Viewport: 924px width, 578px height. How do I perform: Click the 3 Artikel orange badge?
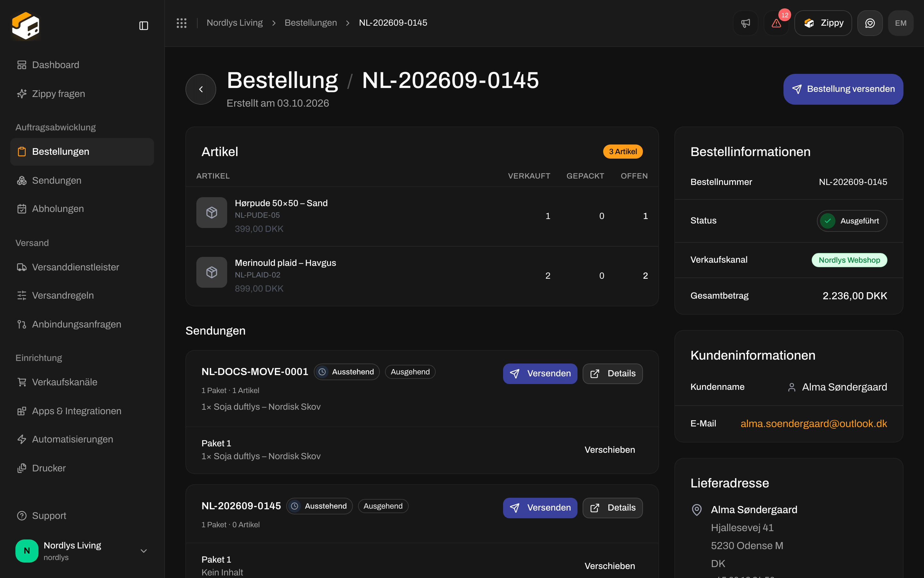coord(623,152)
